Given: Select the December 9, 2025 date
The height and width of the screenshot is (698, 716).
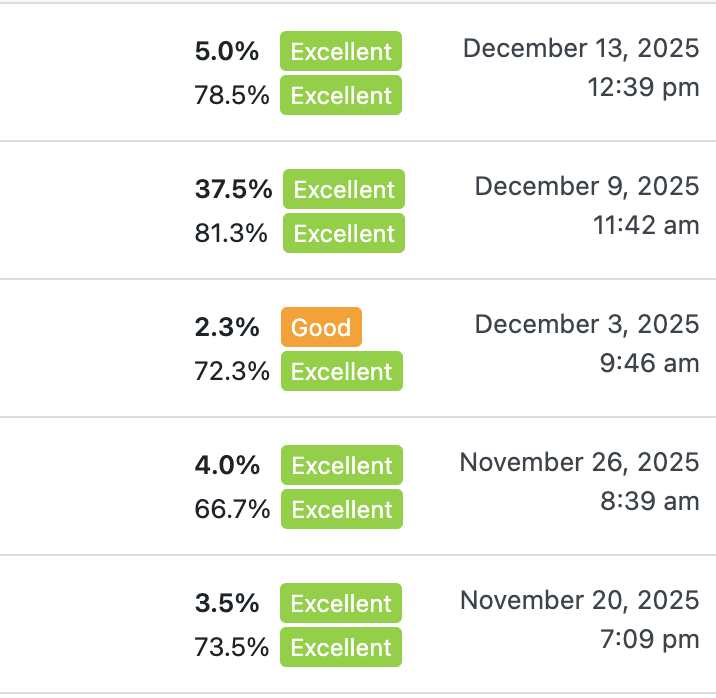Looking at the screenshot, I should pos(586,186).
